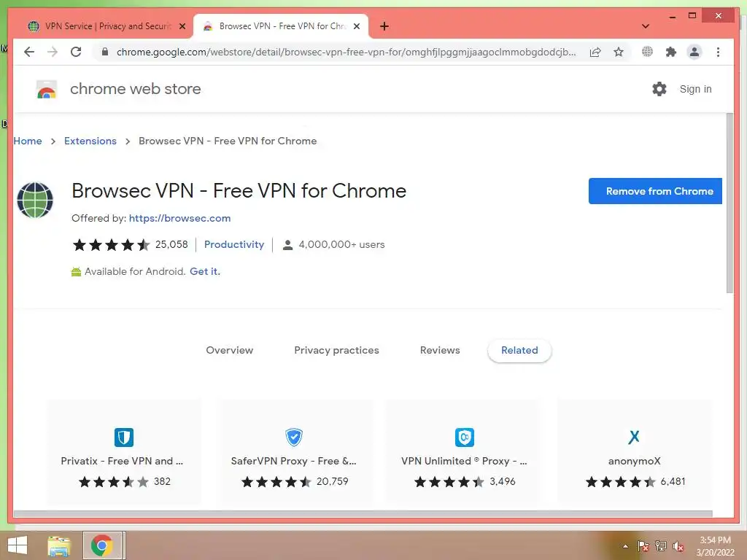Bookmark this page with the star icon

tap(619, 52)
